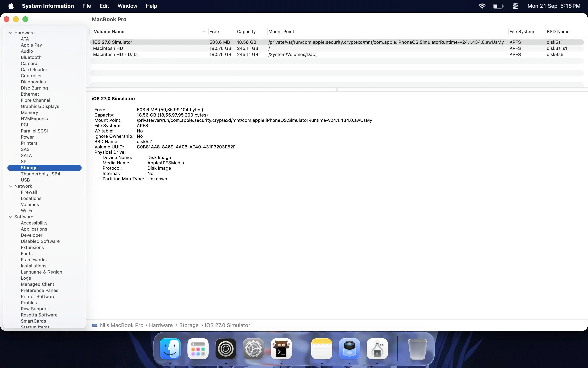Select the Macintosh HD volume row

coord(337,48)
